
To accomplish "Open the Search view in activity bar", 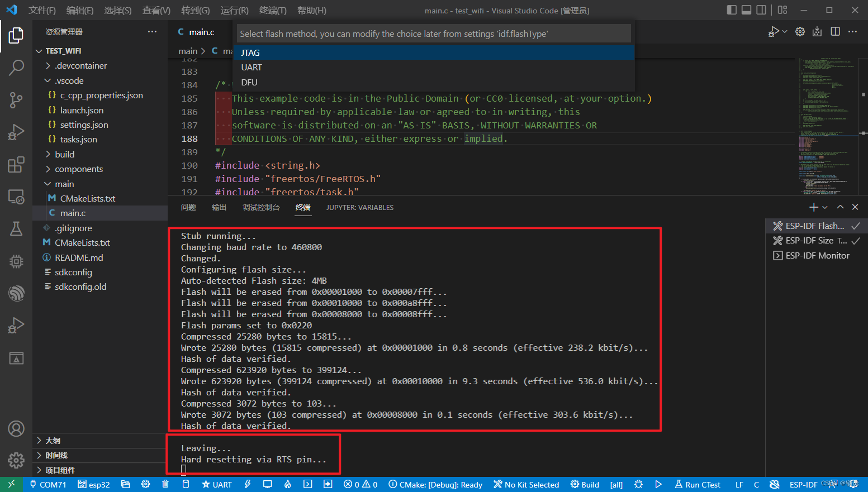I will (16, 68).
